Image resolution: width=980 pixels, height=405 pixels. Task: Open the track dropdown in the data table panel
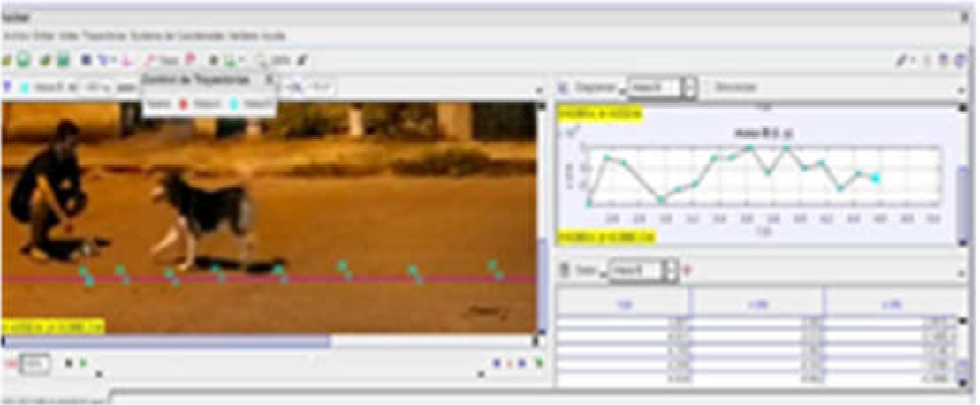tap(642, 270)
